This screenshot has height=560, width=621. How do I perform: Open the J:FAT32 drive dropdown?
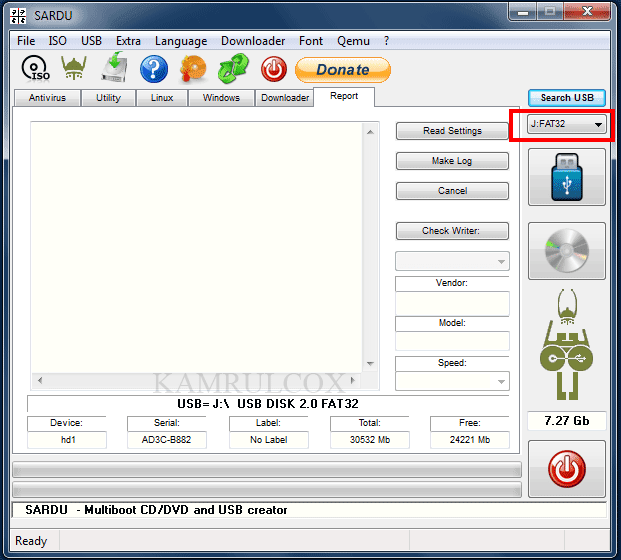click(x=567, y=124)
